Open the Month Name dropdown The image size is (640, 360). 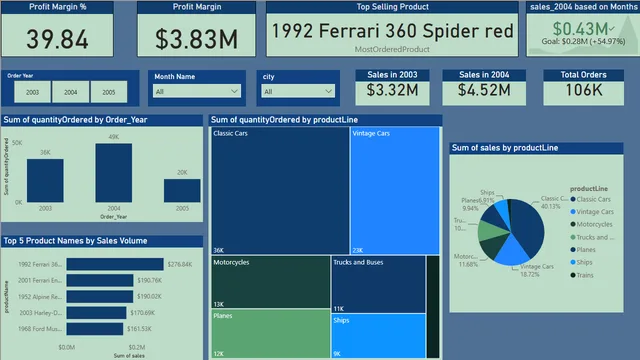coord(197,91)
